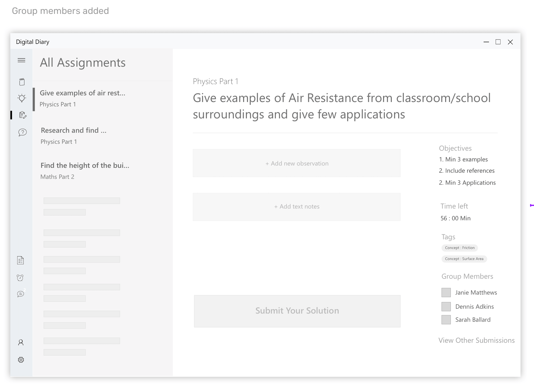
Task: Select the assignments clipboard icon
Action: [x=22, y=115]
